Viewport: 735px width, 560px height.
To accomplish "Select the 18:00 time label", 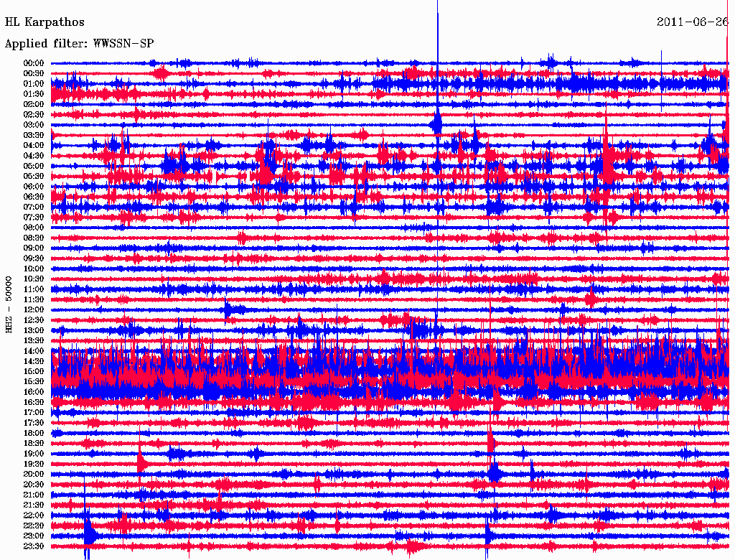I will [34, 434].
